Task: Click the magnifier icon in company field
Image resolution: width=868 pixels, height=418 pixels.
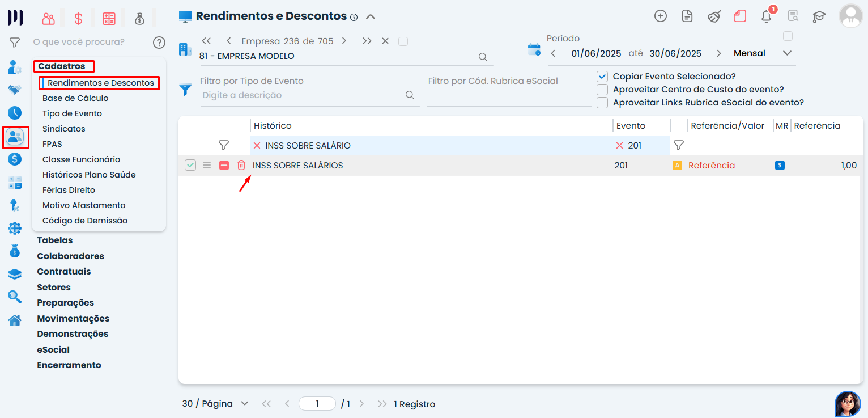Action: (483, 57)
